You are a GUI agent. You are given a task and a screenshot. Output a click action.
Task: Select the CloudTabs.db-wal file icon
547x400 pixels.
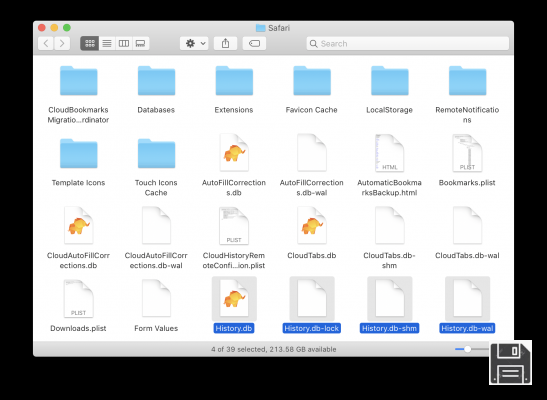coord(467,226)
